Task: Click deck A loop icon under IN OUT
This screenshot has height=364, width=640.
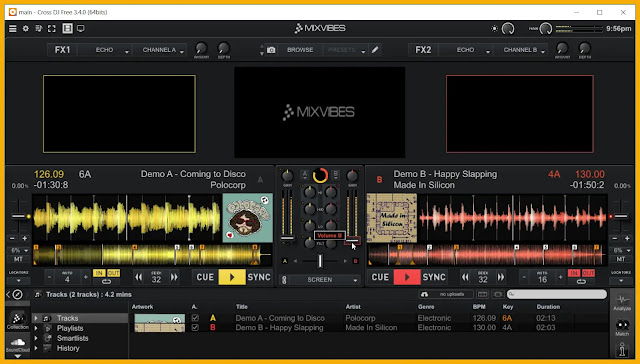Action: click(x=107, y=282)
